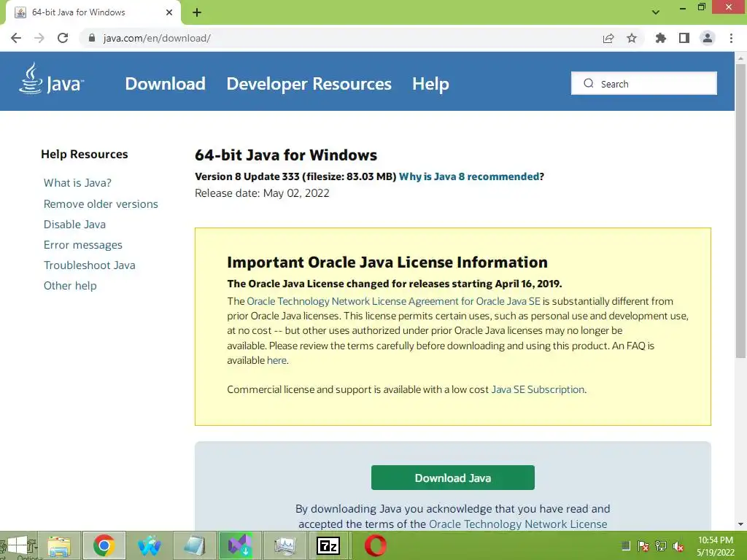The width and height of the screenshot is (747, 560).
Task: Click the green Download Java button
Action: [452, 478]
